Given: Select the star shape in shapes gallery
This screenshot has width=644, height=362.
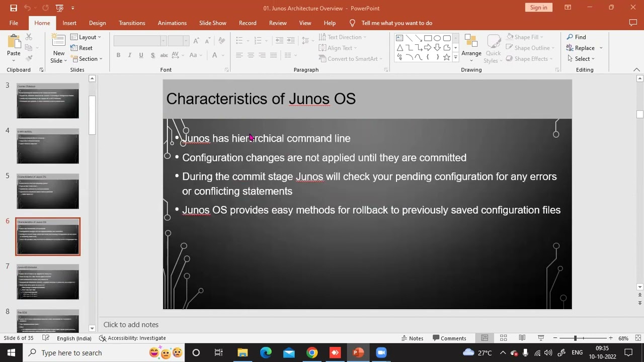Looking at the screenshot, I should (x=446, y=57).
